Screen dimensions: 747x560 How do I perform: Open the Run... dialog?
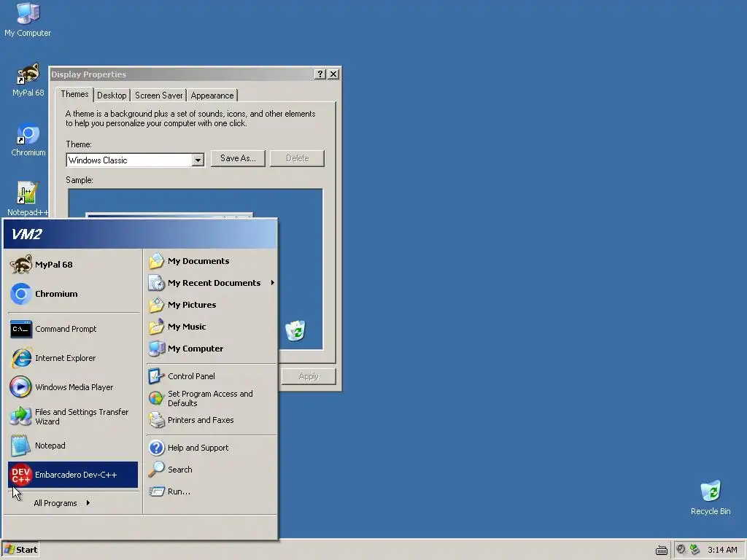pos(212,491)
